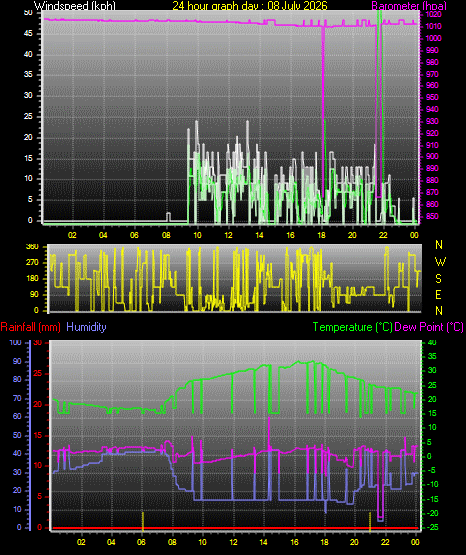Click the 45 windspeed axis value
Image resolution: width=466 pixels, height=555 pixels.
(x=28, y=34)
